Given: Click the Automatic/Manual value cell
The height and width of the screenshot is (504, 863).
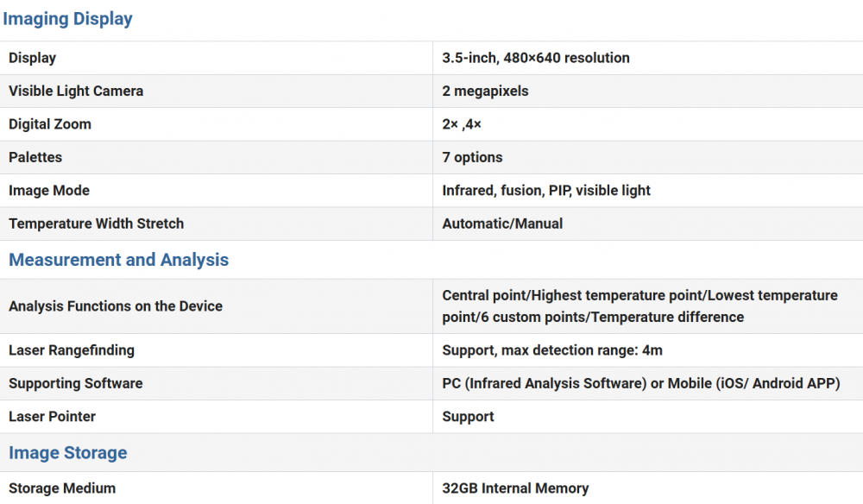Looking at the screenshot, I should click(502, 224).
